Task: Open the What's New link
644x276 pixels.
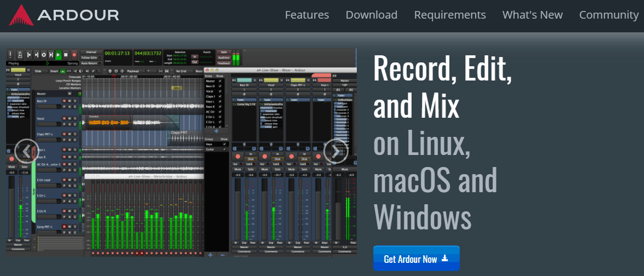Action: click(532, 15)
